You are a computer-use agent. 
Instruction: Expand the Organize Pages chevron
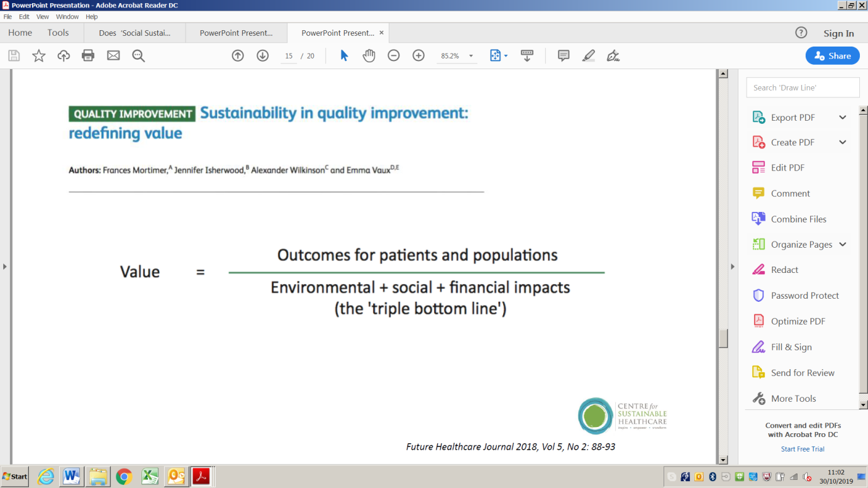(843, 245)
